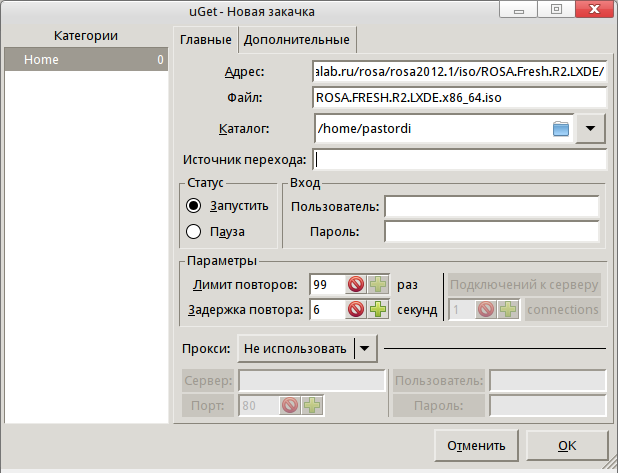This screenshot has width=618, height=473.
Task: Select the Запустить radio button
Action: pyautogui.click(x=194, y=206)
